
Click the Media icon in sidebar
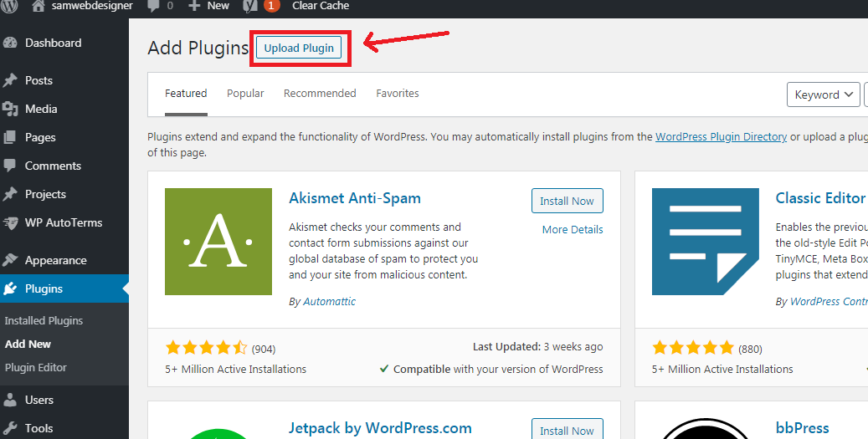(x=9, y=109)
